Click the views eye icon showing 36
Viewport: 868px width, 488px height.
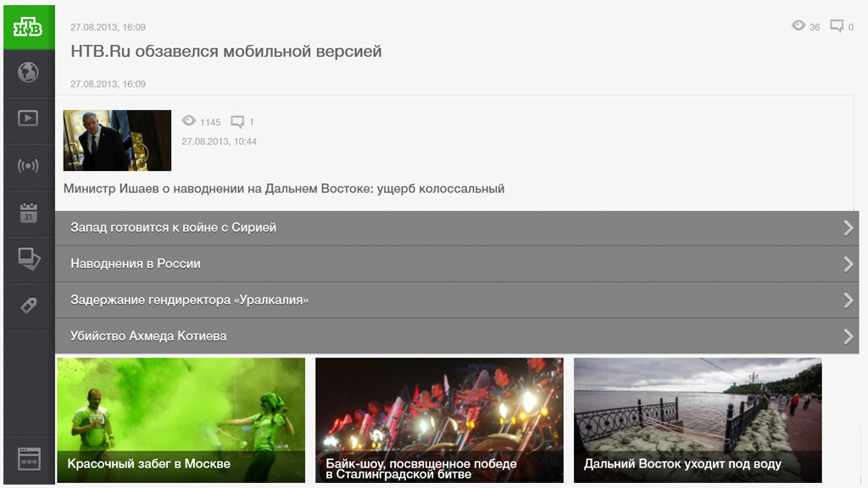pos(798,26)
